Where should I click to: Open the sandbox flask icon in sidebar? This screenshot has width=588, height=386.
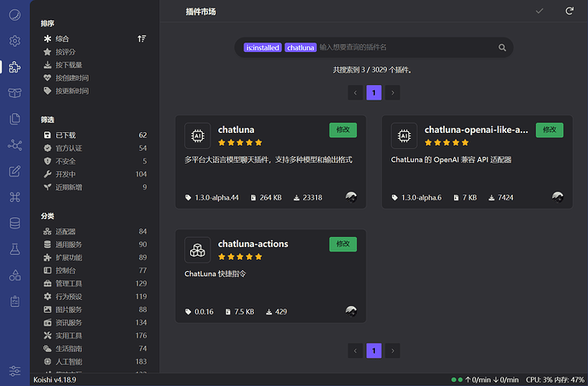(x=14, y=249)
